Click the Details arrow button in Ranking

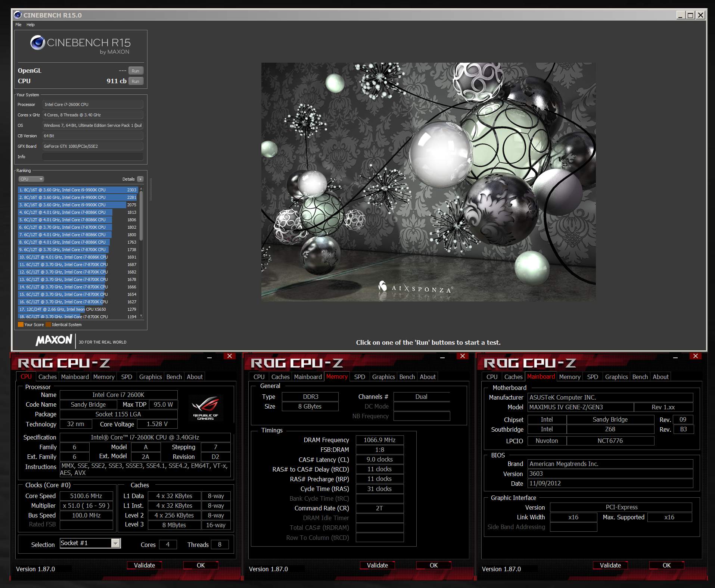140,179
